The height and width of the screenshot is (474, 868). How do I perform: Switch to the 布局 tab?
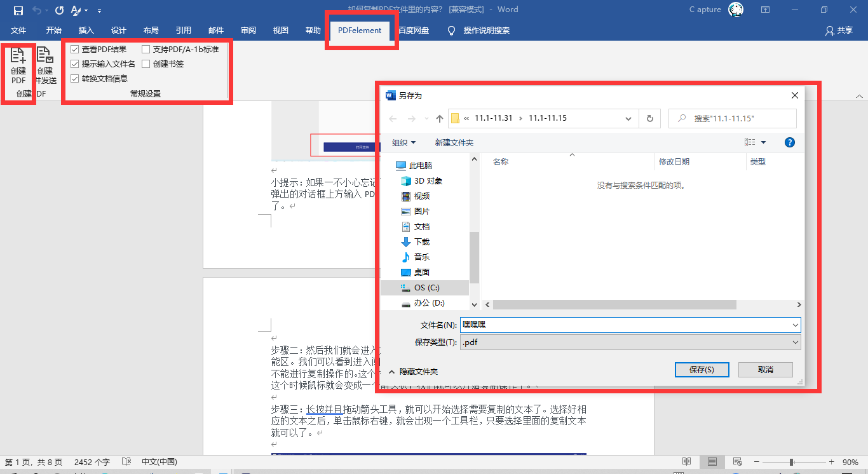pyautogui.click(x=151, y=30)
